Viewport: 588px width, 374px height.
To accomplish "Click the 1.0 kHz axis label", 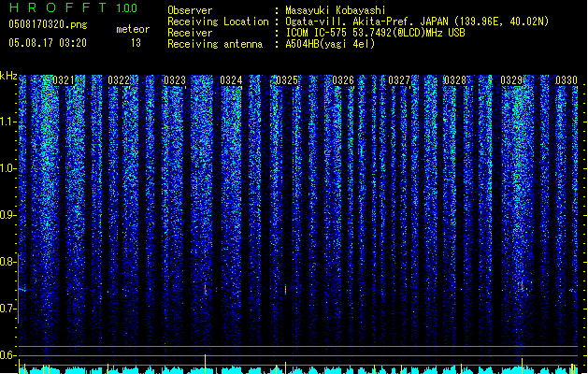I will point(8,168).
